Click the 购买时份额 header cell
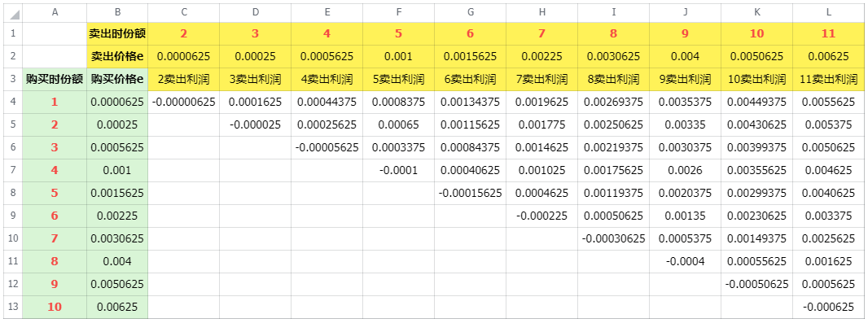 tap(55, 79)
